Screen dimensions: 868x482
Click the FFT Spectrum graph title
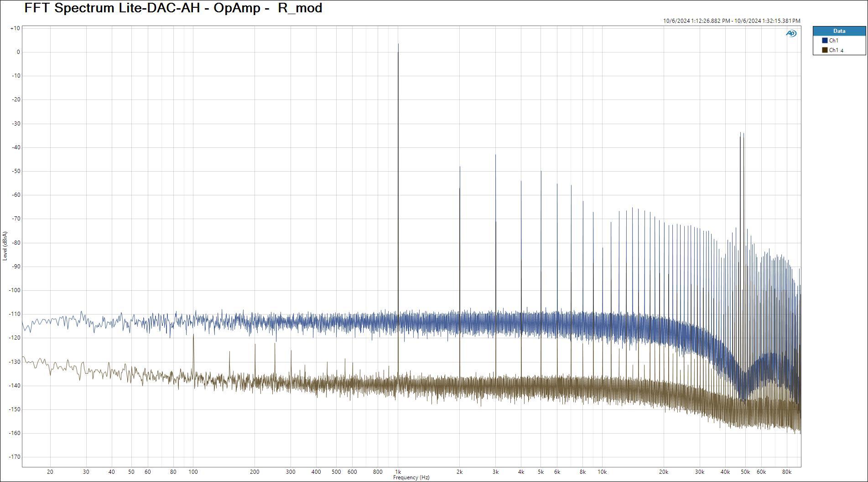[x=173, y=8]
